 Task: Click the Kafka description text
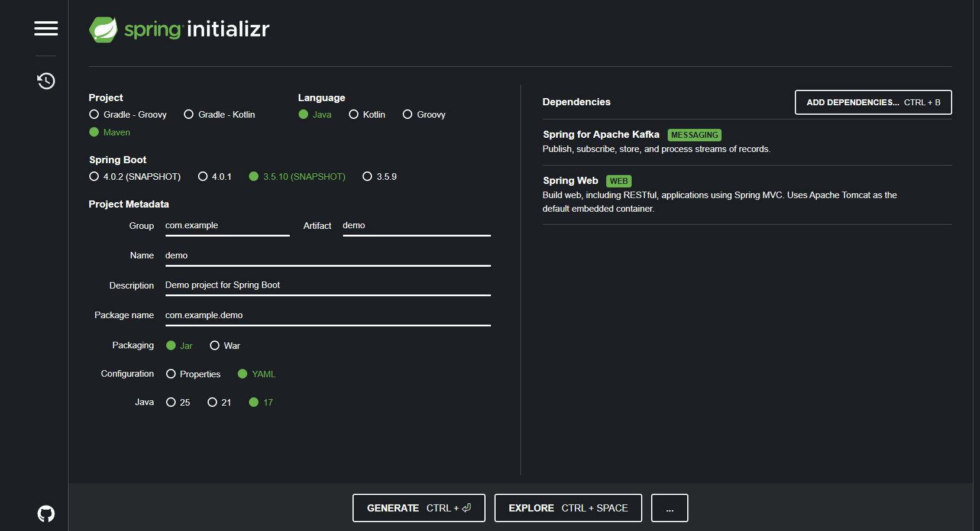pos(656,149)
